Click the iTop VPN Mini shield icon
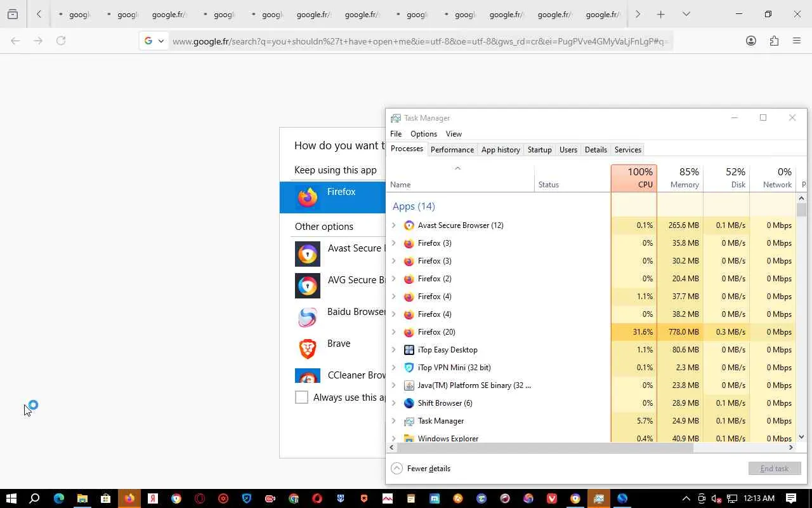The width and height of the screenshot is (812, 508). pos(409,368)
